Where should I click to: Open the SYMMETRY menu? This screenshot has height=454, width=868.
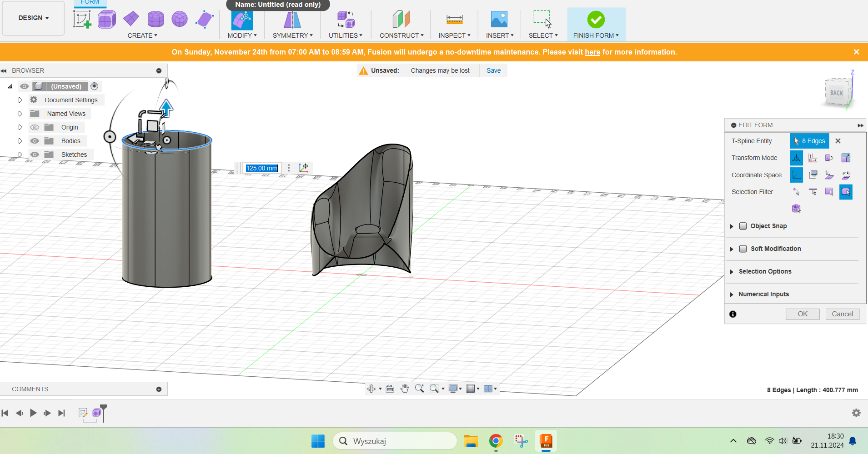[x=292, y=35]
